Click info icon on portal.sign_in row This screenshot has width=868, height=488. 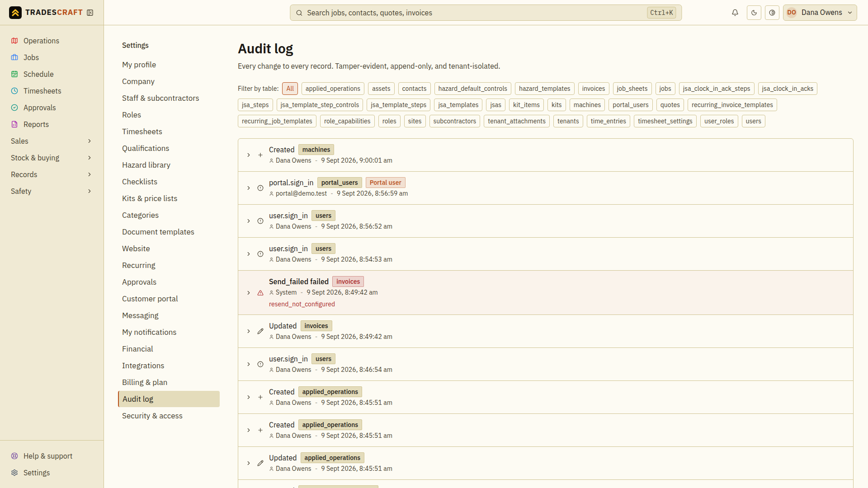[x=260, y=188]
